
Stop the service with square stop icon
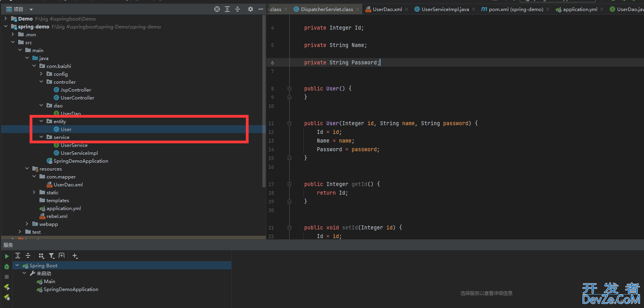coord(7,277)
